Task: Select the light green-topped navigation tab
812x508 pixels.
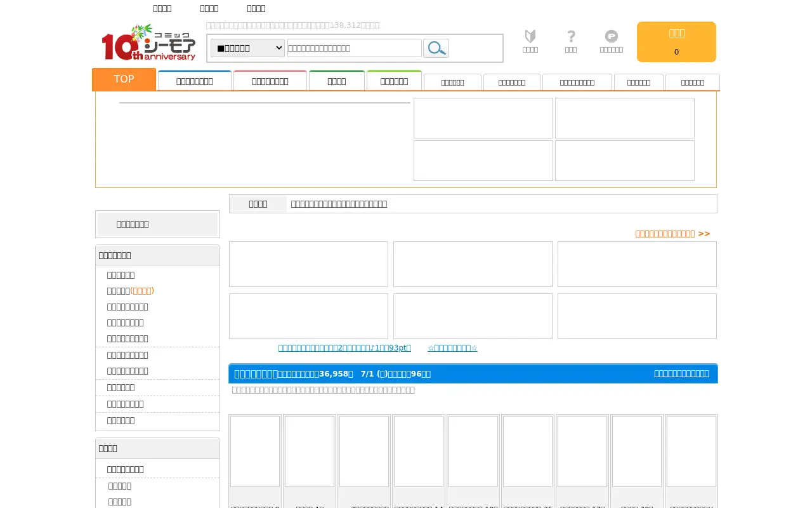Action: 394,81
